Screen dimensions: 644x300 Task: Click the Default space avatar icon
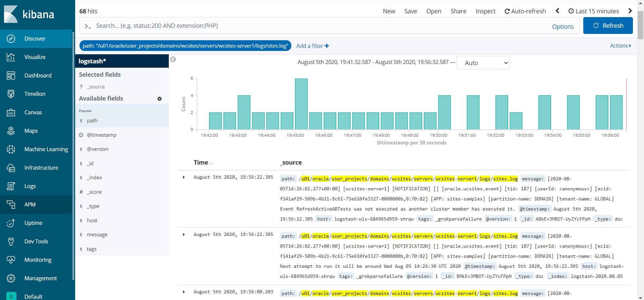tap(11, 296)
